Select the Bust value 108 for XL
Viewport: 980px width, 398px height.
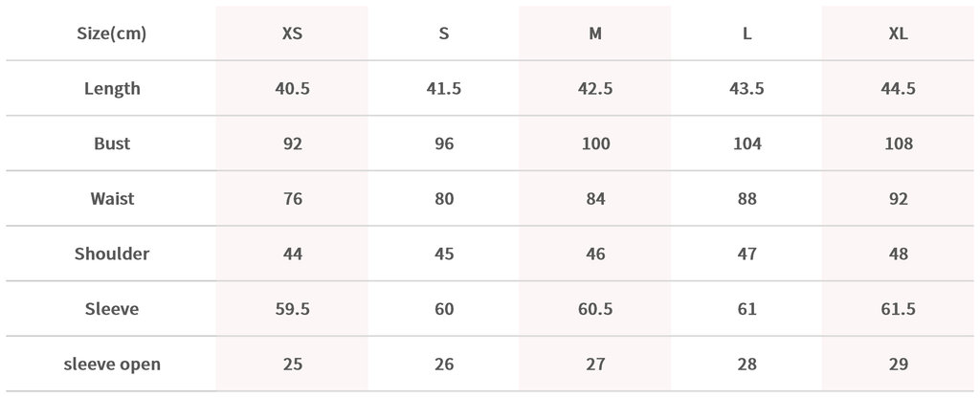[x=898, y=144]
